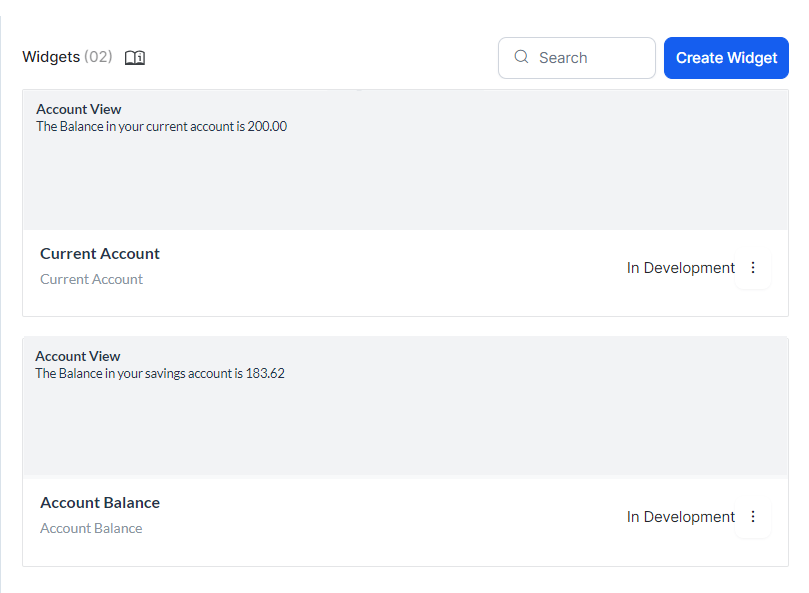Focus the Search text field
This screenshot has height=593, width=809.
pos(590,58)
